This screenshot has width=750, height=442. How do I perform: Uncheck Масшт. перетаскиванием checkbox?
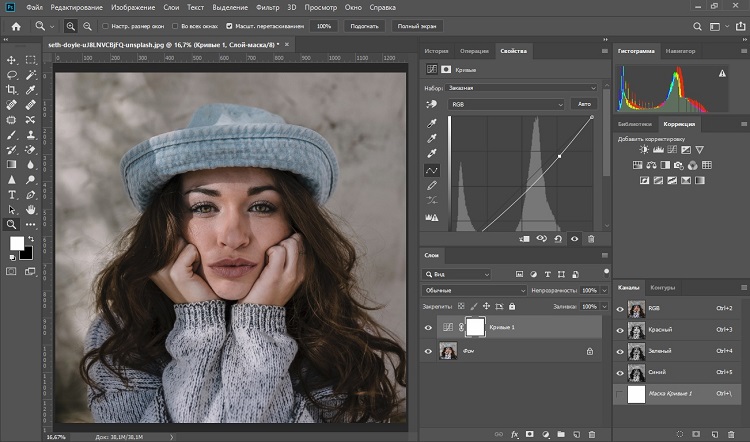[229, 26]
